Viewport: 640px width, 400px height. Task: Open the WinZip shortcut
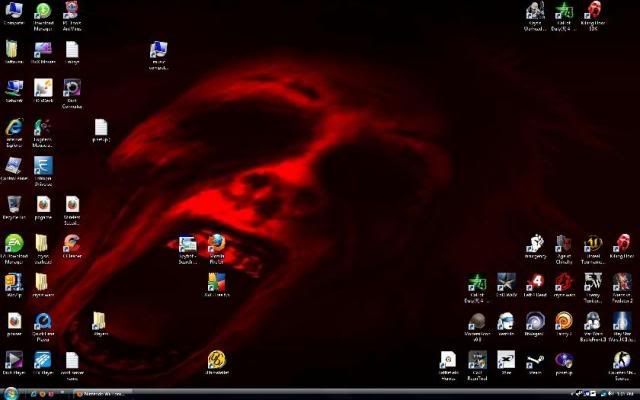point(14,283)
